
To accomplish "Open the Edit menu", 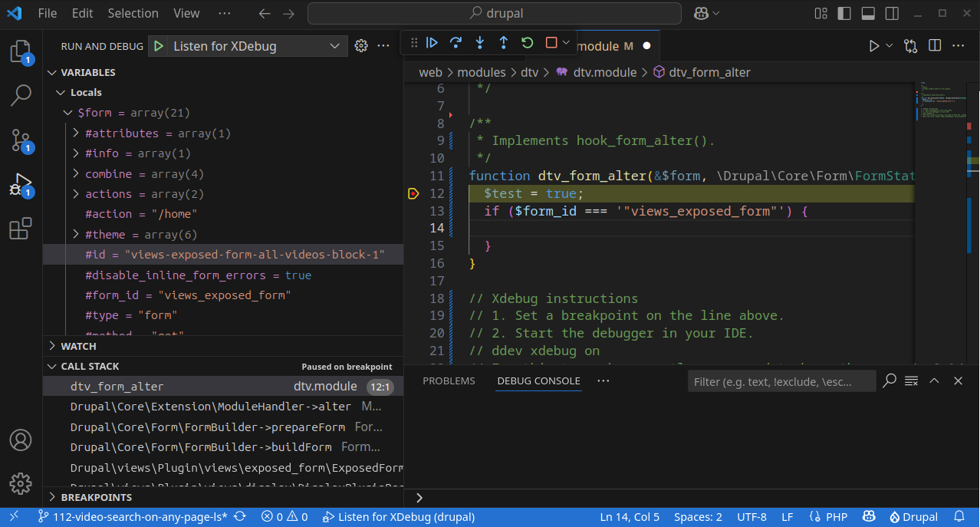I will pos(82,13).
